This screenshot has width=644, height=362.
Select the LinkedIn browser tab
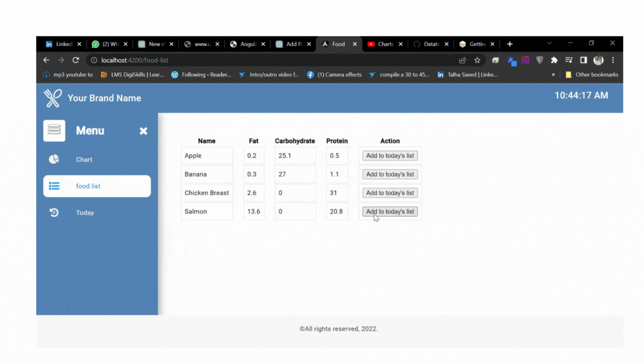pyautogui.click(x=61, y=44)
